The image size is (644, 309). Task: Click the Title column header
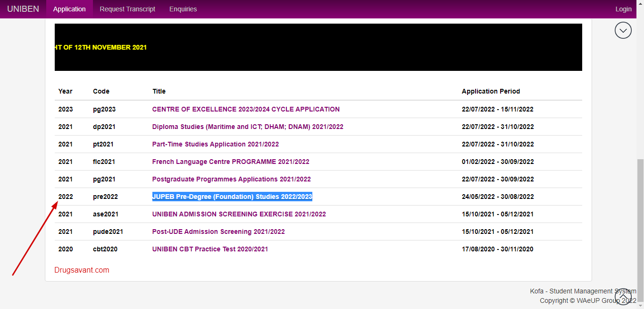click(x=159, y=91)
